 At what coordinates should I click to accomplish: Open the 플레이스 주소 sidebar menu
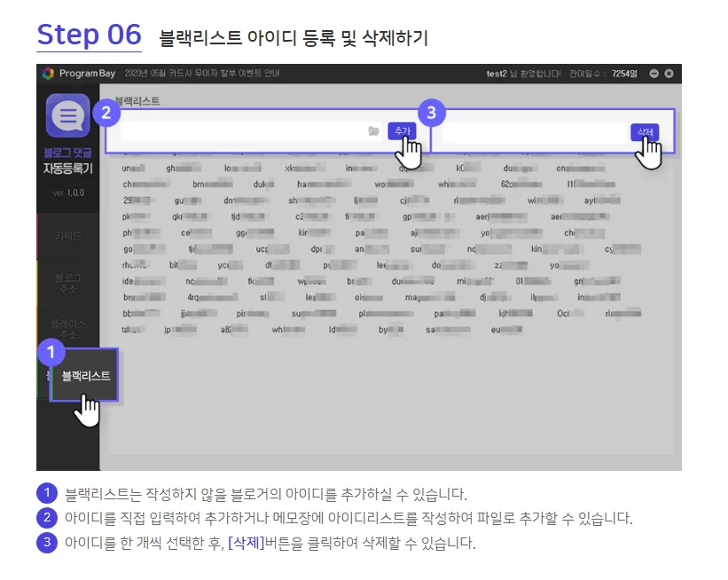(68, 329)
